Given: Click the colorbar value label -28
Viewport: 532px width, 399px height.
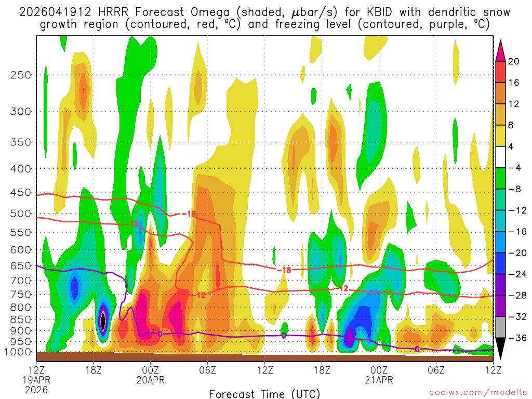Looking at the screenshot, I should tap(517, 296).
